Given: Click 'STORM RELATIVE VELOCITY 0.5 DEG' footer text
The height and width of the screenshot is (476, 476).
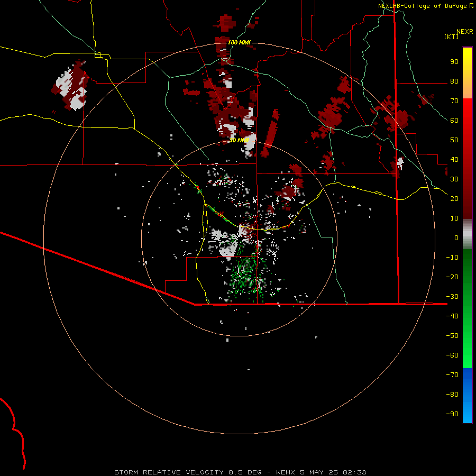Looking at the screenshot, I should point(188,472).
